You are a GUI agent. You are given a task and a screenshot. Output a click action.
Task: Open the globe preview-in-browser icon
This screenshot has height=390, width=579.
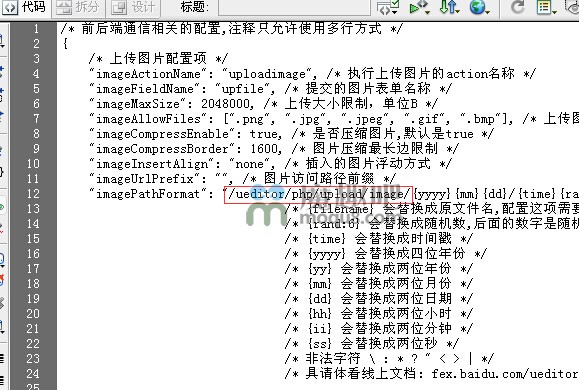479,7
